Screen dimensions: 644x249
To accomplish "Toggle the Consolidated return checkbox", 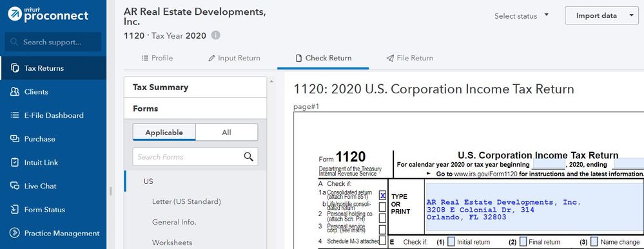I will [x=382, y=195].
